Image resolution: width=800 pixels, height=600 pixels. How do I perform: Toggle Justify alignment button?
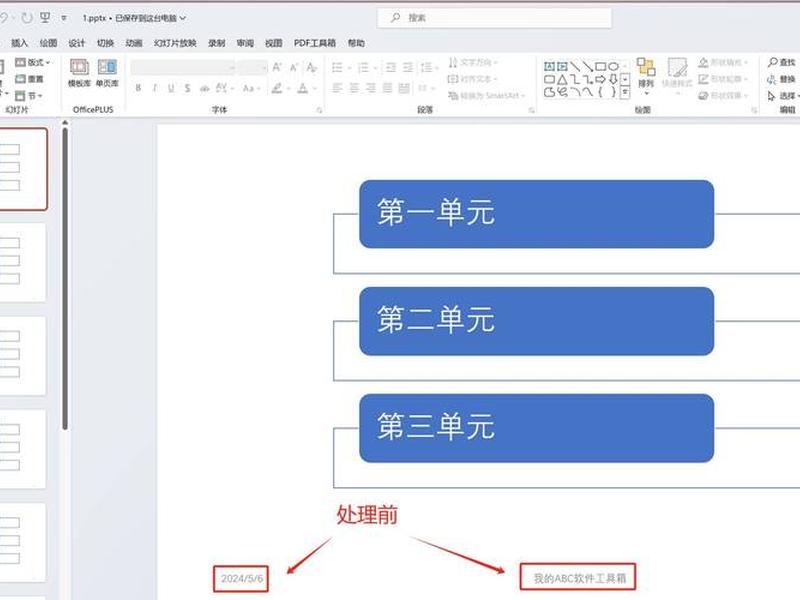pyautogui.click(x=388, y=88)
